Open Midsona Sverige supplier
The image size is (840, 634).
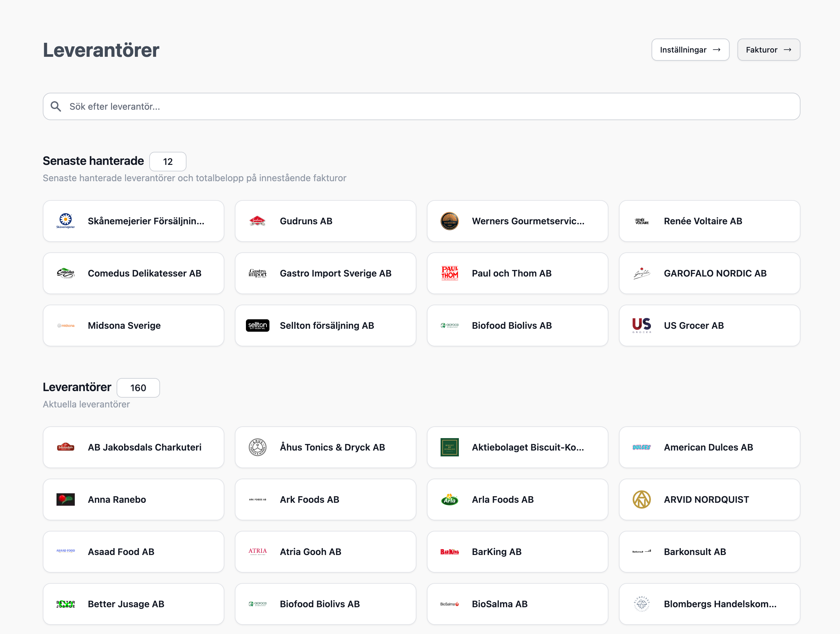tap(134, 326)
